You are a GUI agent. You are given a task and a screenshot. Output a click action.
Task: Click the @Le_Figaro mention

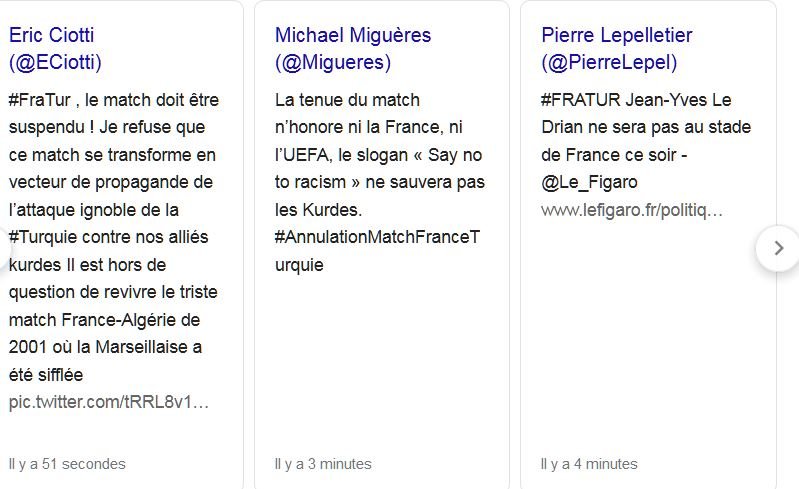pyautogui.click(x=589, y=182)
